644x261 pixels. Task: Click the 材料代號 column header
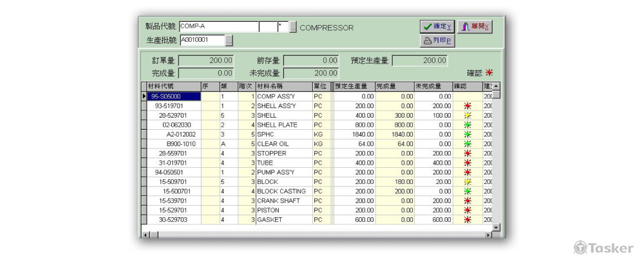click(174, 86)
